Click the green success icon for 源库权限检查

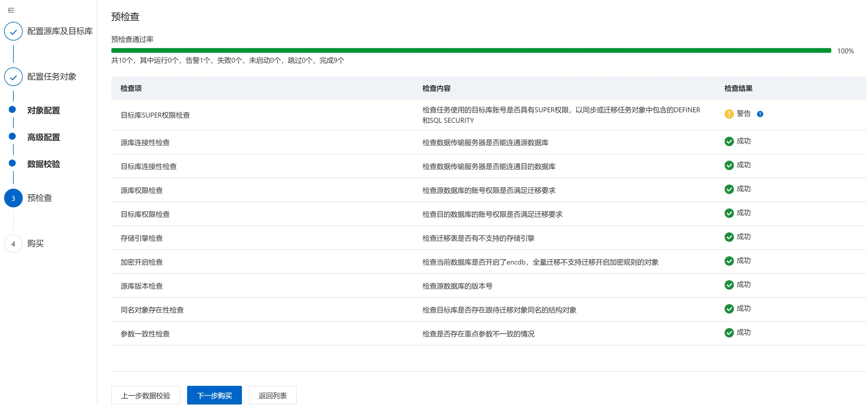pos(729,190)
